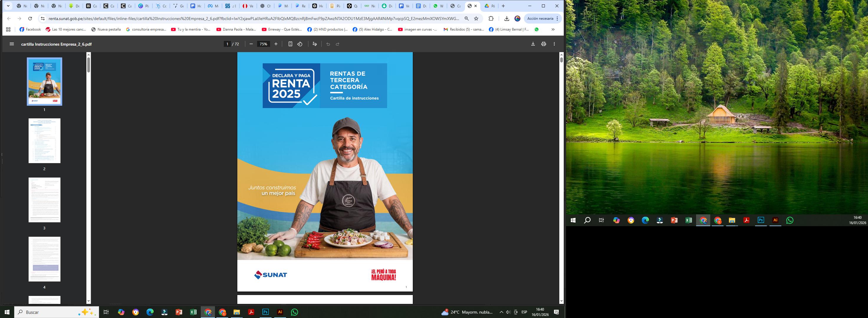The width and height of the screenshot is (868, 318).
Task: Download the PDF from viewer toolbar
Action: click(x=533, y=44)
